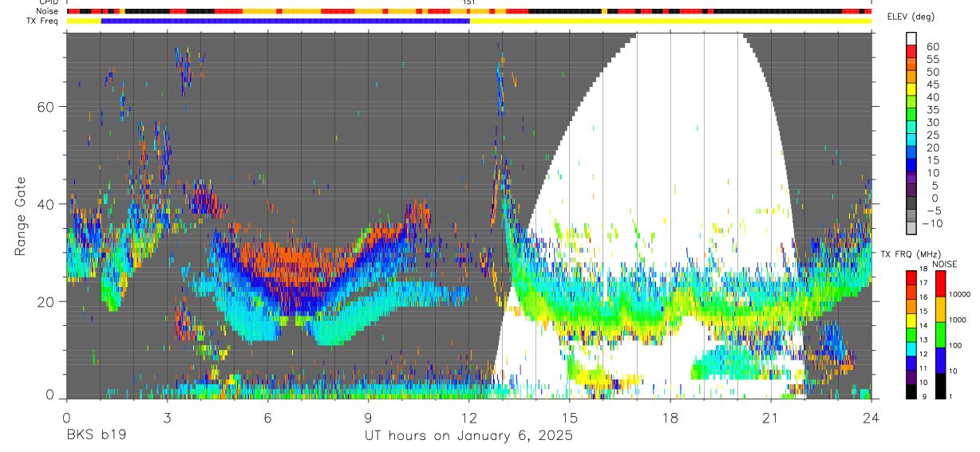Screen dimensions: 980x452
Task: Click x-axis tick label '18'
Action: (x=670, y=418)
